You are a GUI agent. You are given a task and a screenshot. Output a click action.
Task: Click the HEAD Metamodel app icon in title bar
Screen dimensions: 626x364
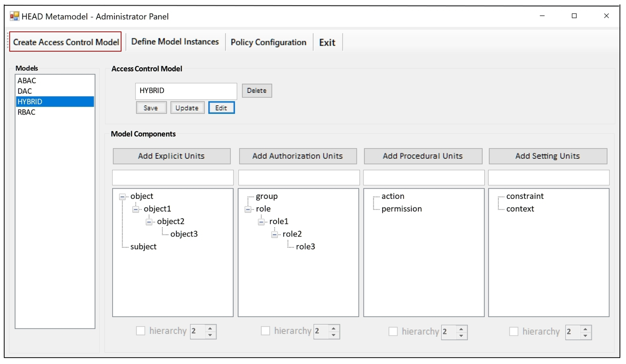[14, 16]
